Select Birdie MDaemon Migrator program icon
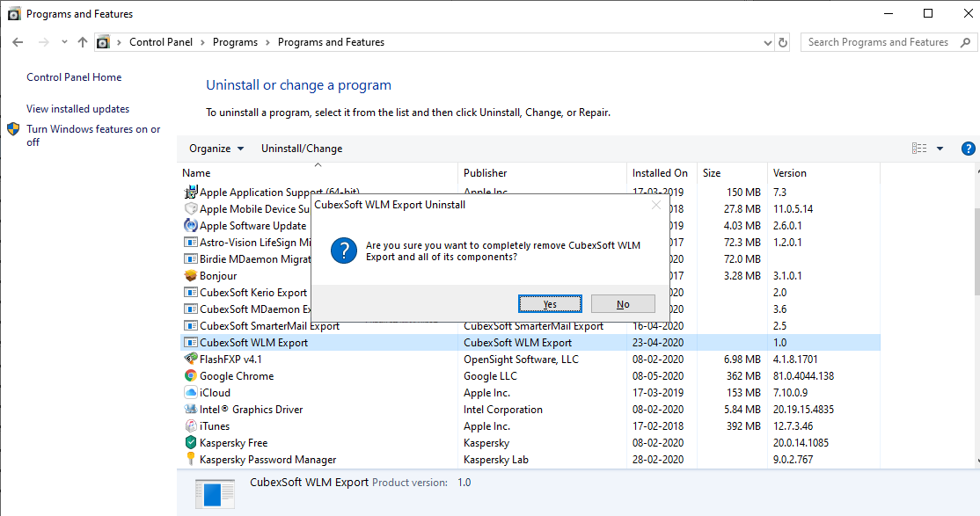Viewport: 980px width, 516px height. pos(191,258)
